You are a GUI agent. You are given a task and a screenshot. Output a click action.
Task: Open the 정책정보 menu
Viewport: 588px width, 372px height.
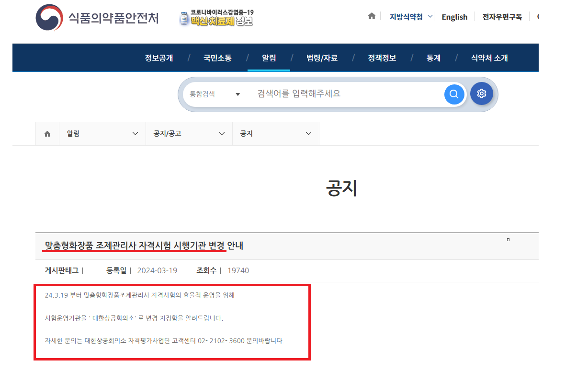pyautogui.click(x=382, y=58)
